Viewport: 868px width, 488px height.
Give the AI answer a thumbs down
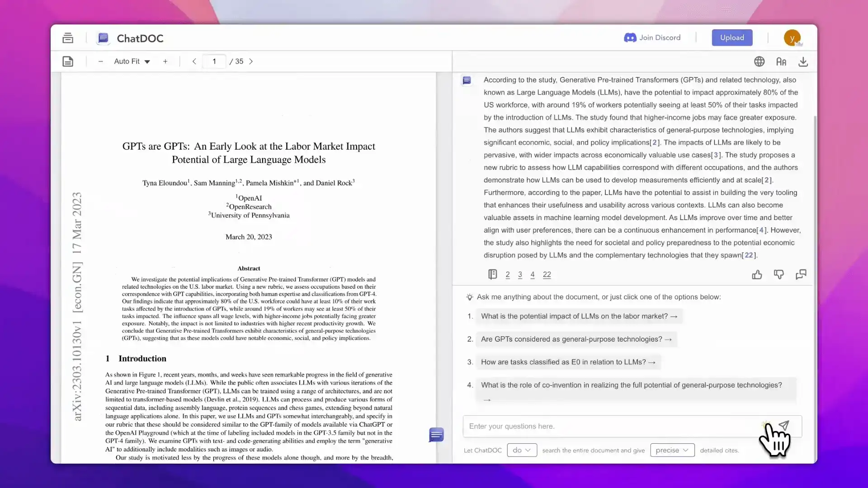779,274
